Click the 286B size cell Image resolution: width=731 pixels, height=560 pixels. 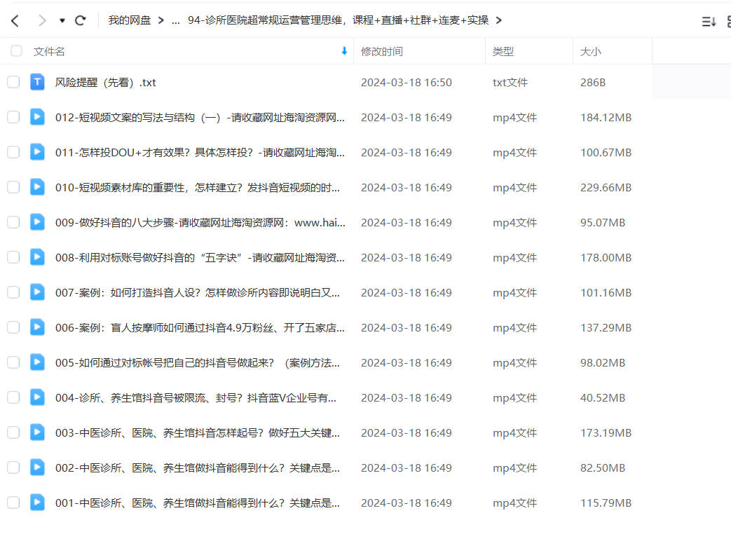pyautogui.click(x=593, y=83)
